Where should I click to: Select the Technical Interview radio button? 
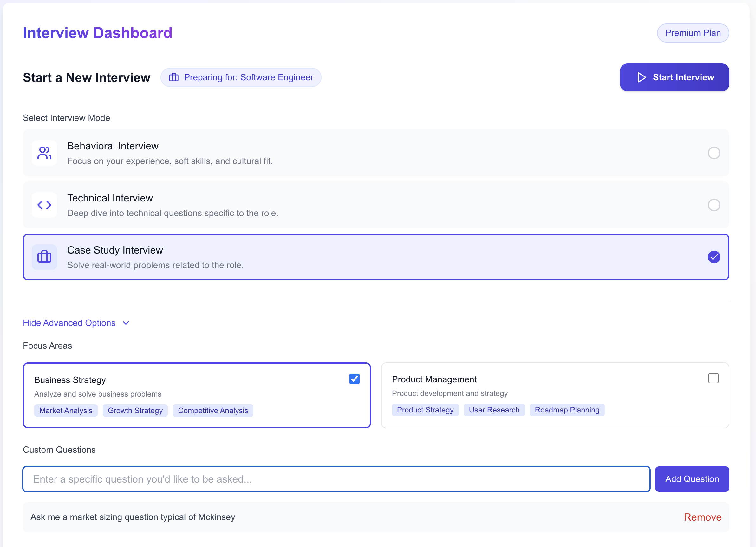714,205
